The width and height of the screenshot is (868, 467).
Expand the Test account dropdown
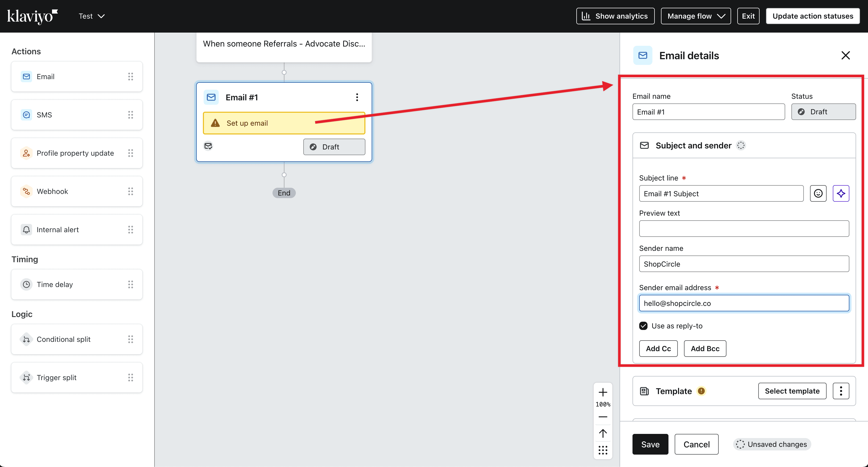(x=92, y=16)
